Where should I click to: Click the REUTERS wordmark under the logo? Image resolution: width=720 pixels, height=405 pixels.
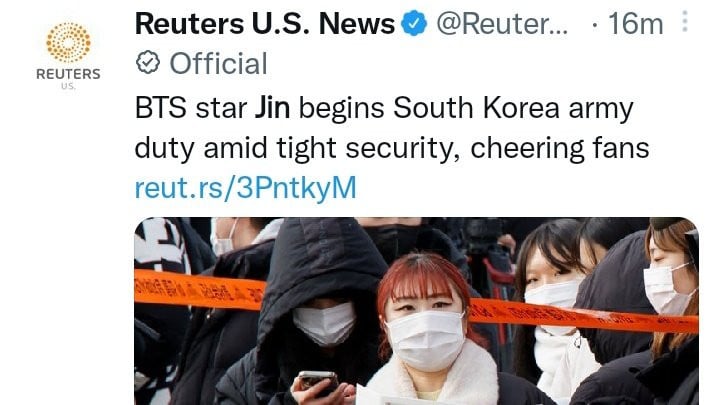coord(68,74)
